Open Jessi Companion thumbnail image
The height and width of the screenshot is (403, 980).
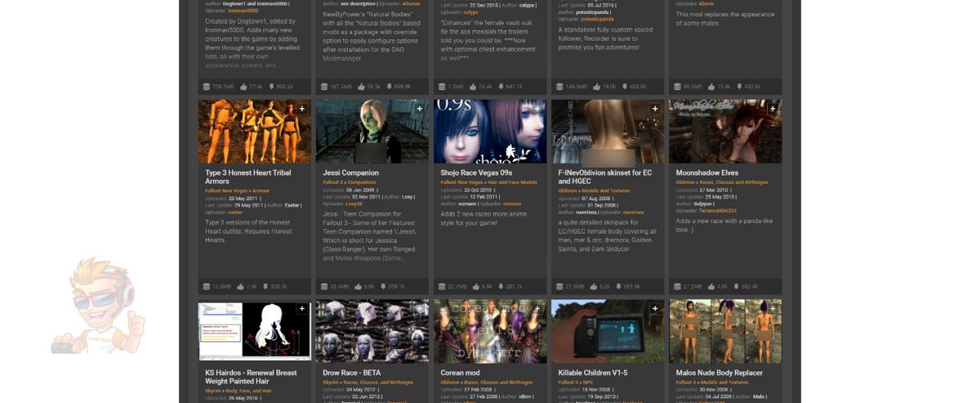point(372,132)
